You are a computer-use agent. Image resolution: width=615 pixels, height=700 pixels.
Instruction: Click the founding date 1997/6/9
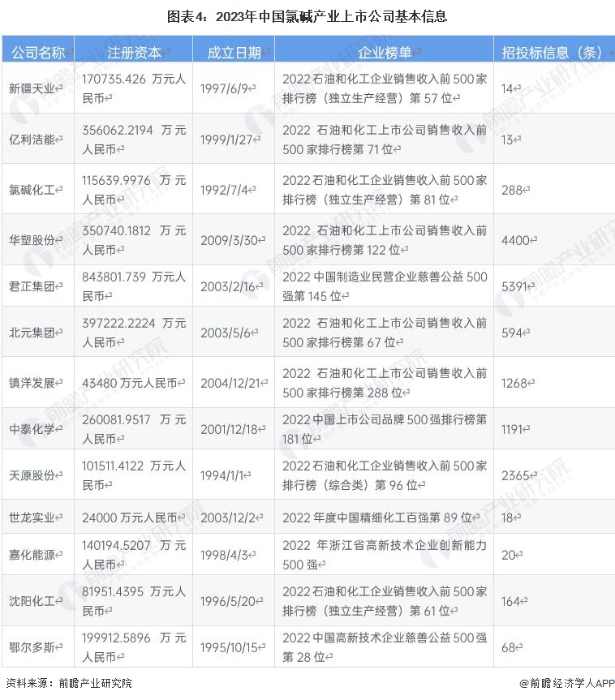click(x=224, y=88)
